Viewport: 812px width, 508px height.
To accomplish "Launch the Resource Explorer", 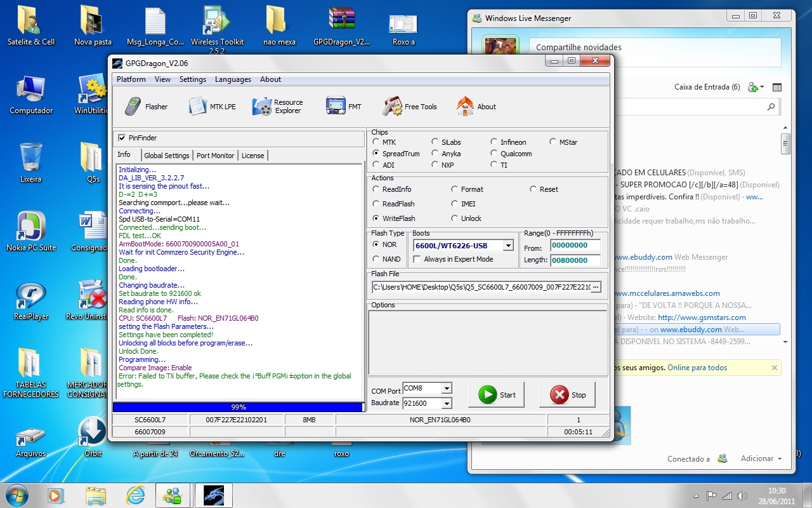I will pos(278,107).
